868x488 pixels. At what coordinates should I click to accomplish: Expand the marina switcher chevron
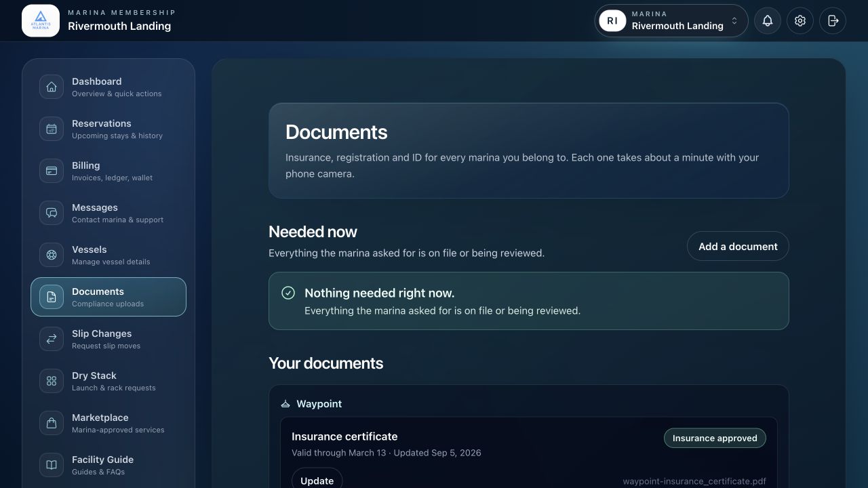pyautogui.click(x=734, y=21)
